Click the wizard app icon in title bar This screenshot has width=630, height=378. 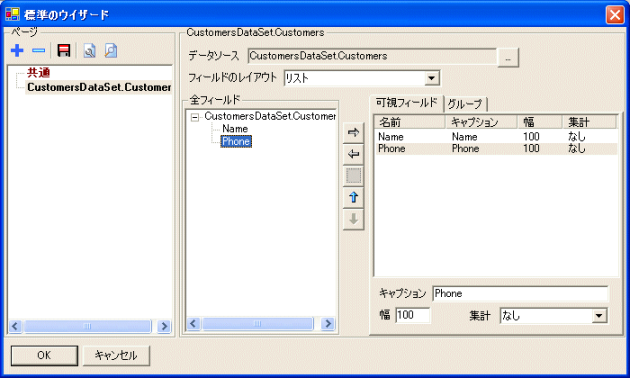pos(12,14)
